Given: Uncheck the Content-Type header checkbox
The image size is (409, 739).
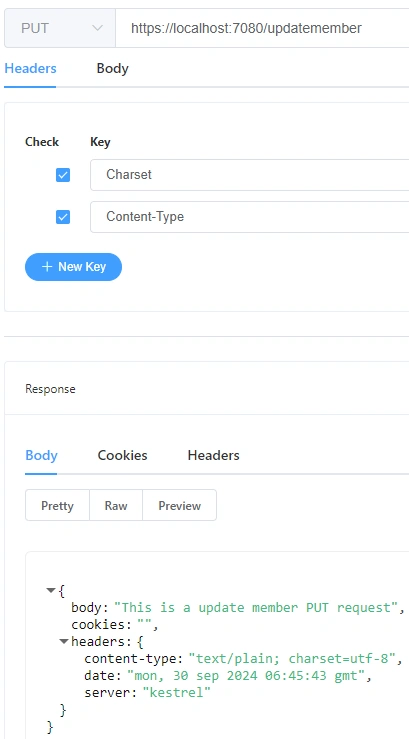Looking at the screenshot, I should click(x=63, y=217).
